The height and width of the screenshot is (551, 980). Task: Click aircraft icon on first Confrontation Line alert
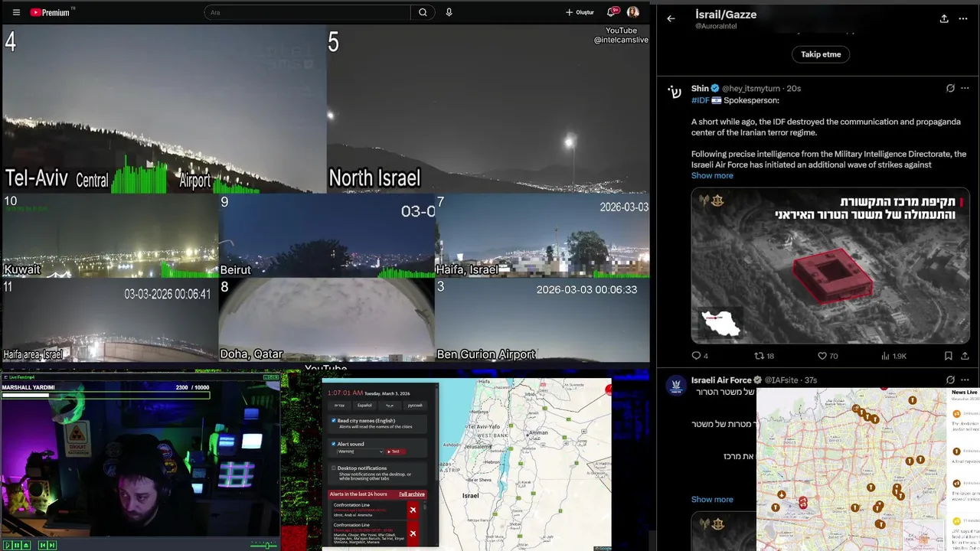point(413,510)
